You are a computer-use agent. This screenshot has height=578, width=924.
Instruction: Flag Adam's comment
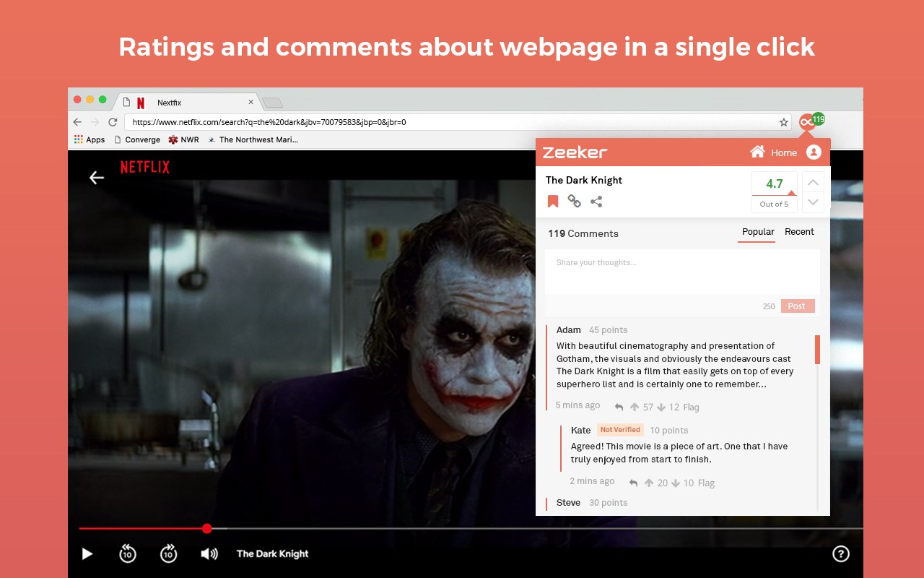692,407
